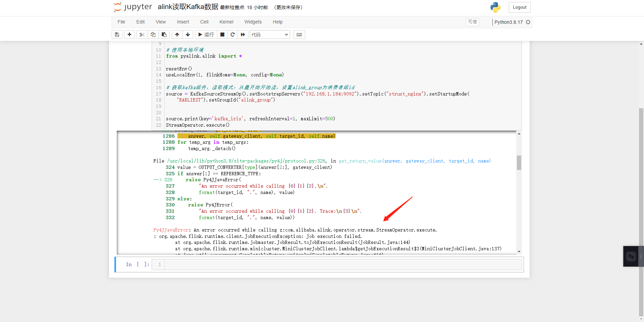Click the 可信 trusted notebook indicator

point(473,22)
